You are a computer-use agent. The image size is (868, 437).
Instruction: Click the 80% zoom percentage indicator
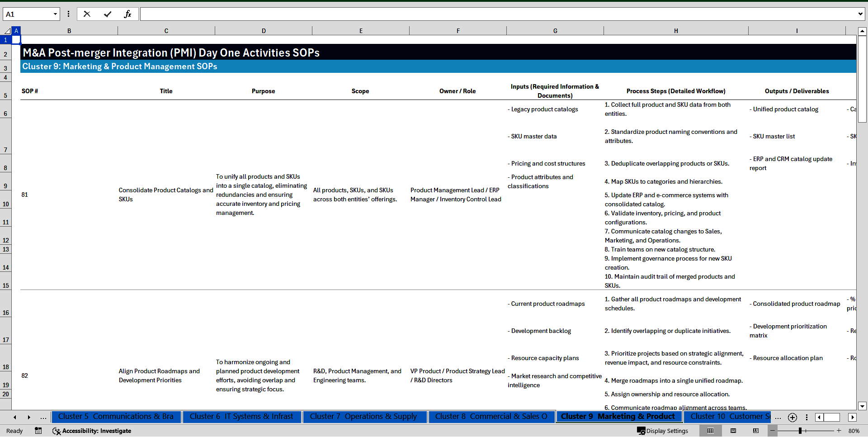pos(854,431)
